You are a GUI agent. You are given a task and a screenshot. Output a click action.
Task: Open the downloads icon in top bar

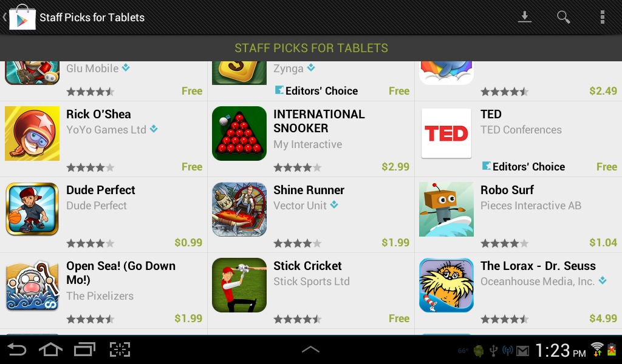(524, 17)
